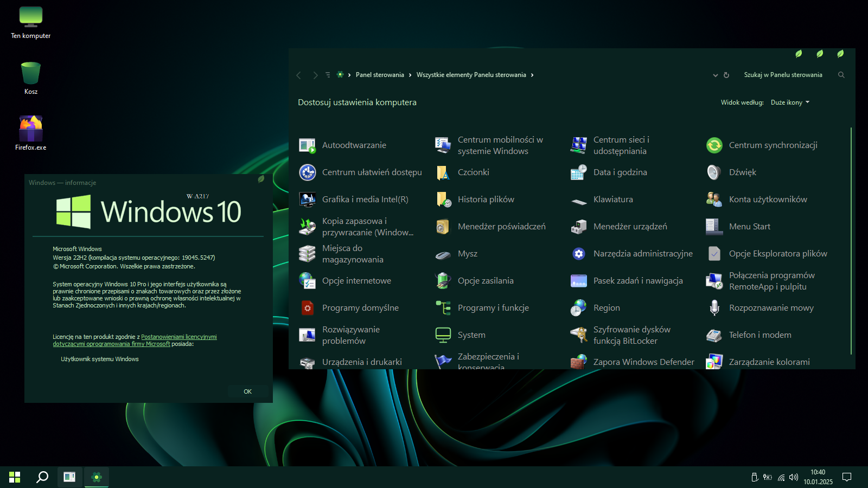Image resolution: width=868 pixels, height=488 pixels.
Task: Expand chevron after Panel sterowania breadcrumb
Action: [410, 75]
